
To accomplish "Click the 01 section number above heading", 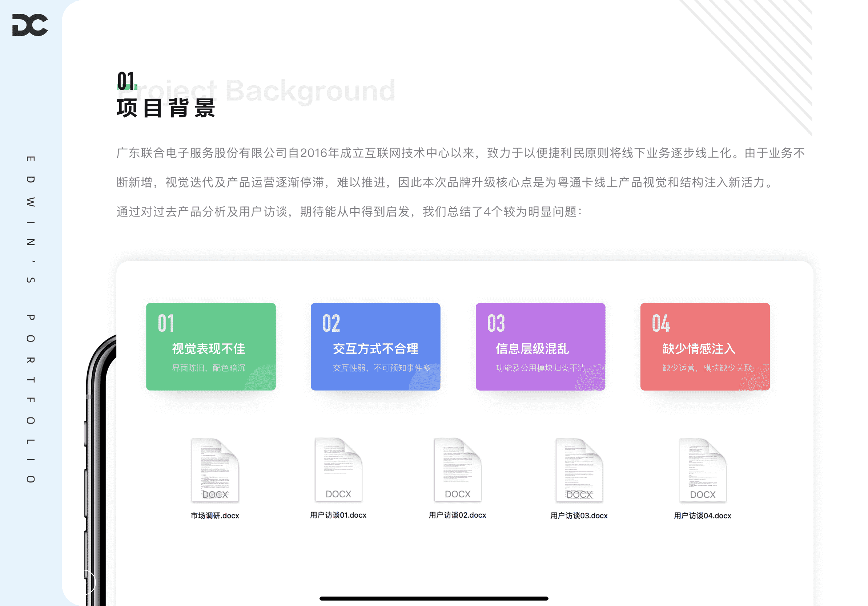I will pos(126,81).
